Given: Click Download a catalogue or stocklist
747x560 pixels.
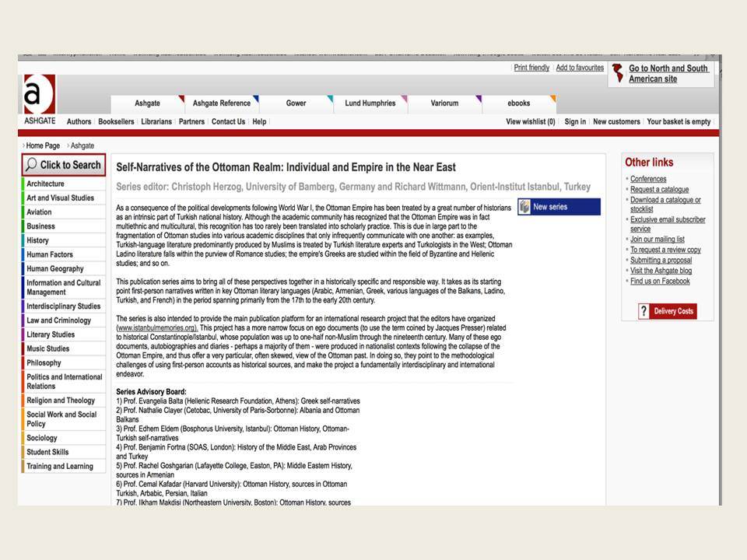Looking at the screenshot, I should coord(665,205).
